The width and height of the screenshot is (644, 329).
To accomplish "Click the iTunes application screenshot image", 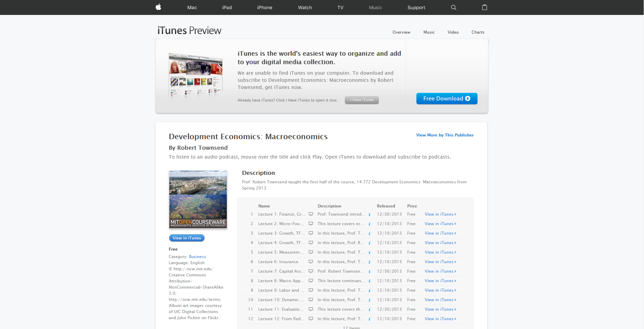I will [x=196, y=75].
